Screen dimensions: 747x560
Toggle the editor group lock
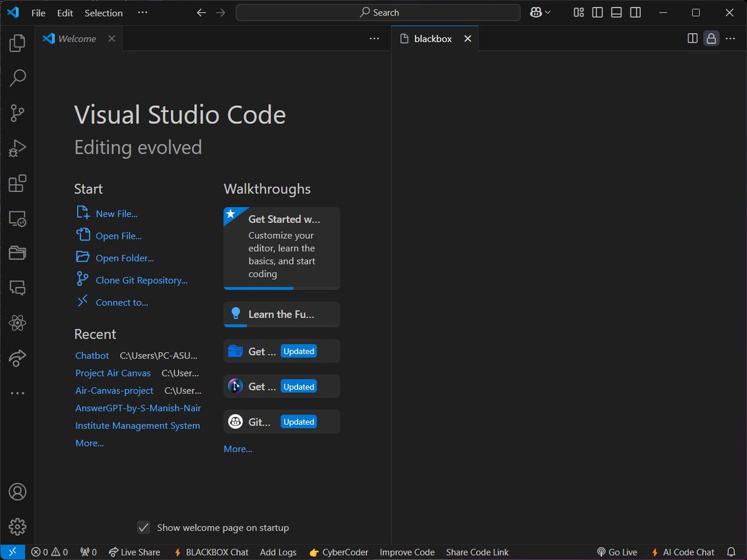point(711,39)
